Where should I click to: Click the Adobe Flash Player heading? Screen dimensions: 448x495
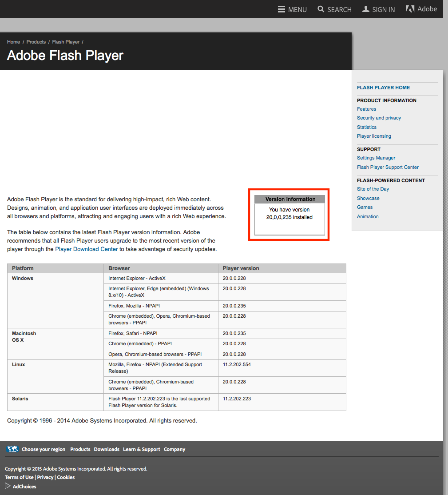pos(65,56)
